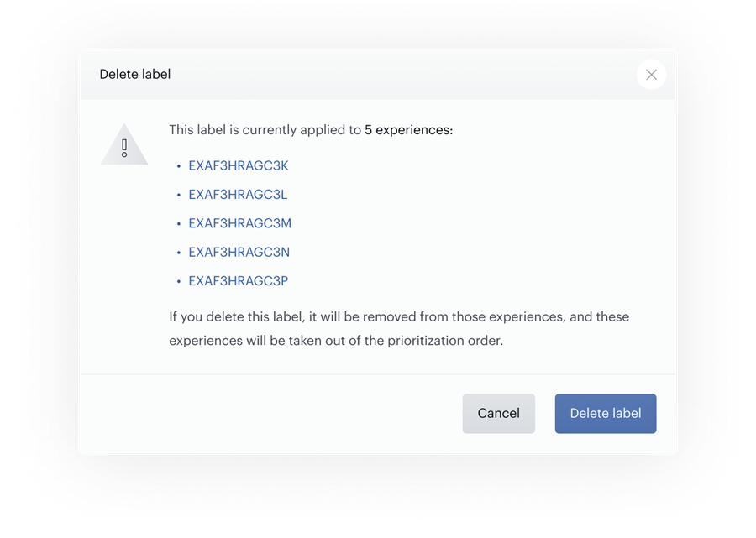Click the bullet beside EXAF3HRAGC3M

click(x=178, y=224)
